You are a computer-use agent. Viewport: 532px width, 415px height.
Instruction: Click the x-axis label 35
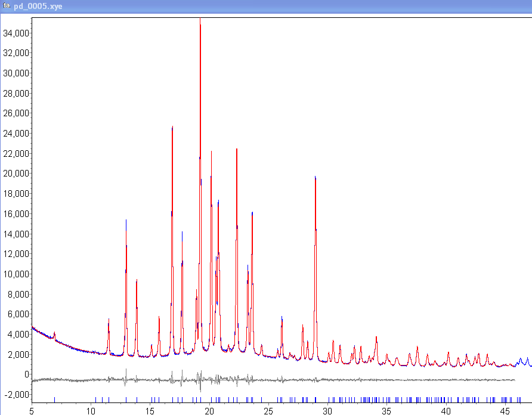click(386, 411)
